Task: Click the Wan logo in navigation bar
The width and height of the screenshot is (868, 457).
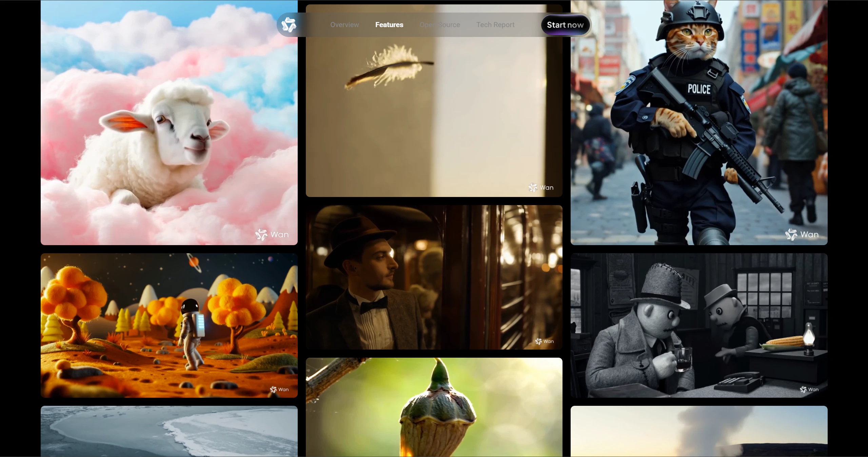Action: click(x=289, y=25)
